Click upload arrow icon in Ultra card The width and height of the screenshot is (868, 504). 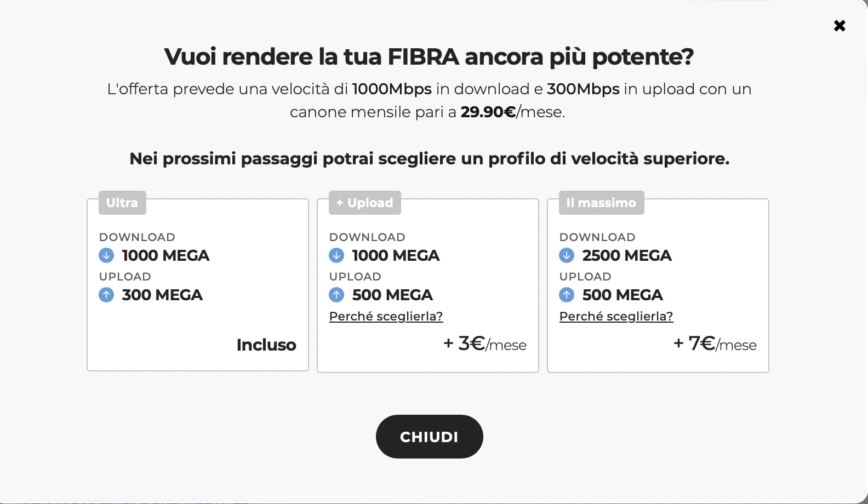(106, 295)
